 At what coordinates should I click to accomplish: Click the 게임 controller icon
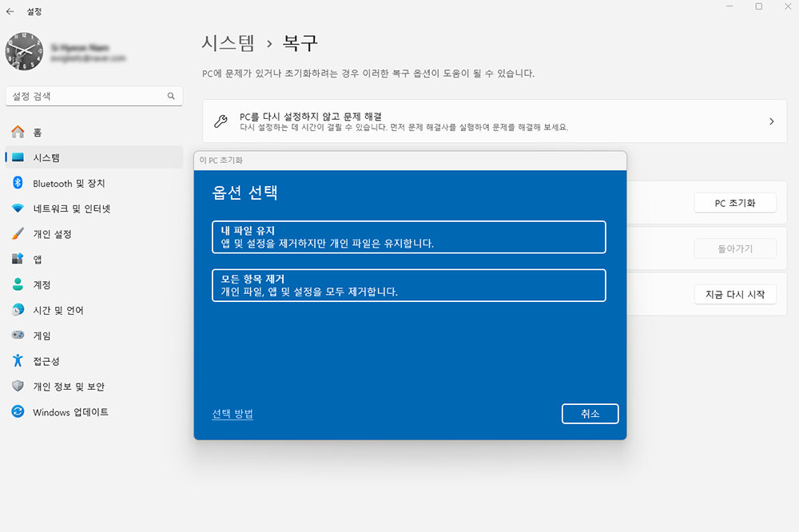point(18,335)
